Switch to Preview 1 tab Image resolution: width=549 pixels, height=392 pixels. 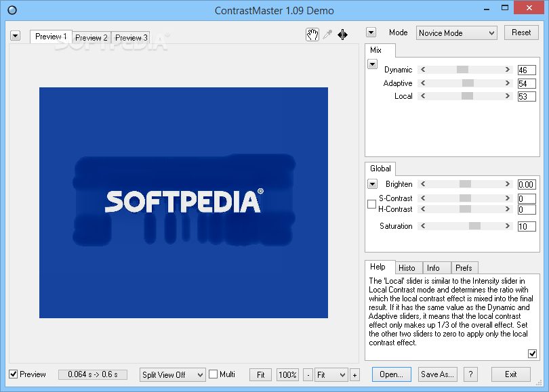(51, 37)
